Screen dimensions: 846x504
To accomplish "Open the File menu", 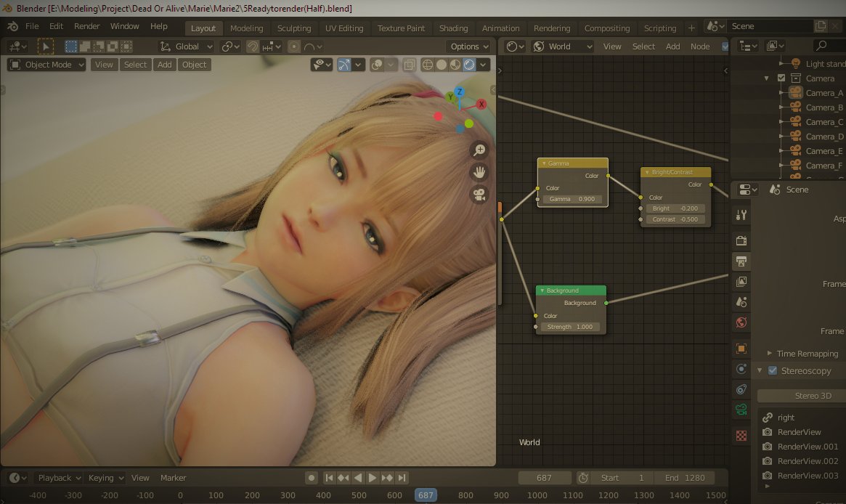I will click(x=33, y=26).
